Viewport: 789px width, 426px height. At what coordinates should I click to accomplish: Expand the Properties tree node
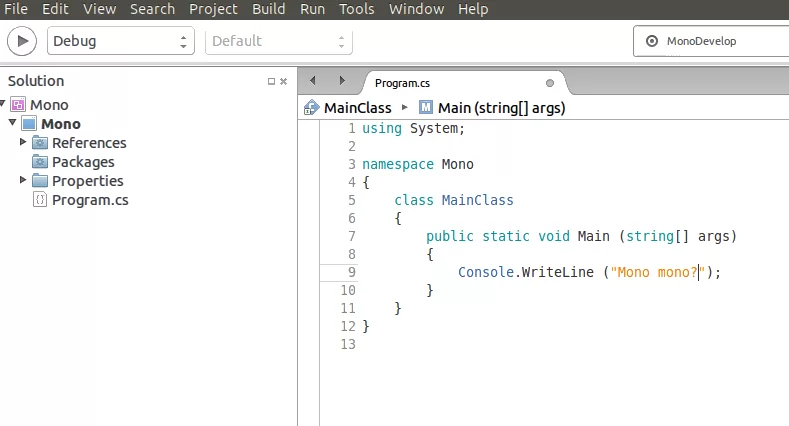pos(24,181)
